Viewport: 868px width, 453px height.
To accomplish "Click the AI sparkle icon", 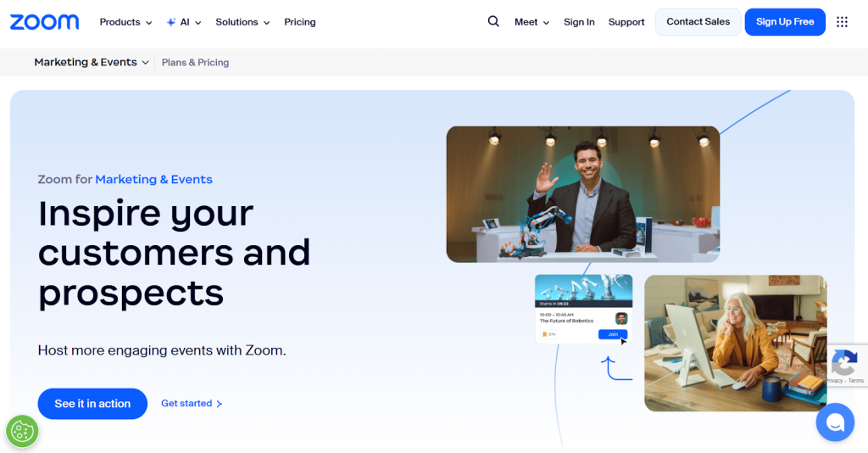I will [x=171, y=22].
